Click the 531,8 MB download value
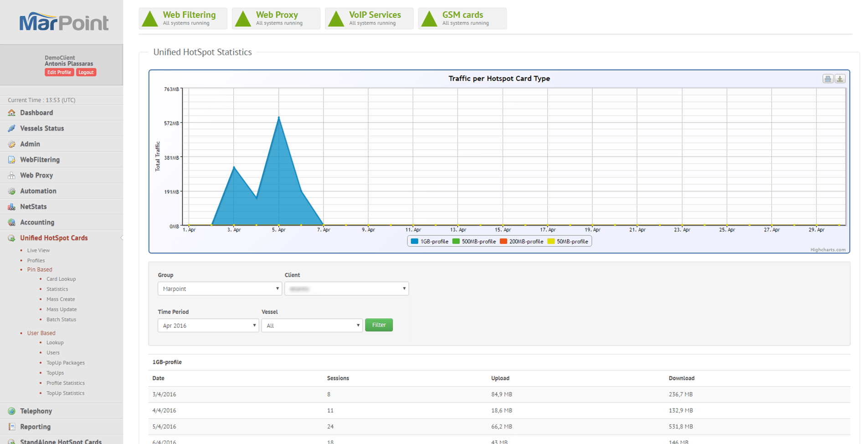This screenshot has height=444, width=868. pos(681,427)
